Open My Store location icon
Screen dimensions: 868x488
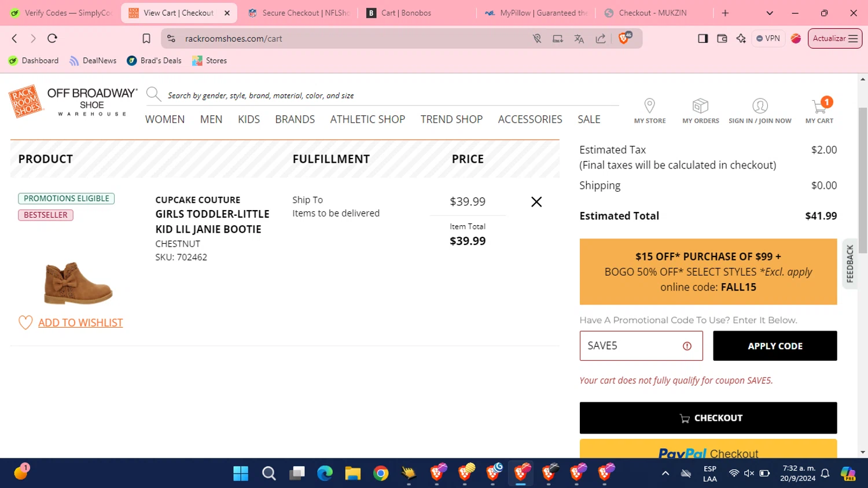point(650,105)
